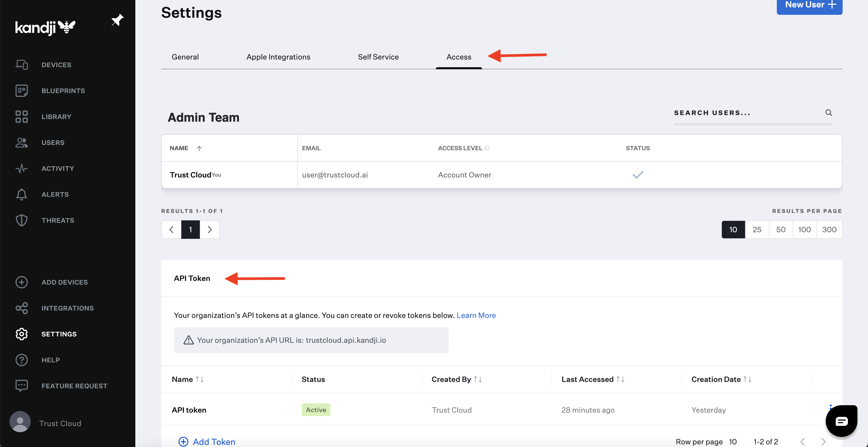Click the Learn More link

pyautogui.click(x=476, y=315)
